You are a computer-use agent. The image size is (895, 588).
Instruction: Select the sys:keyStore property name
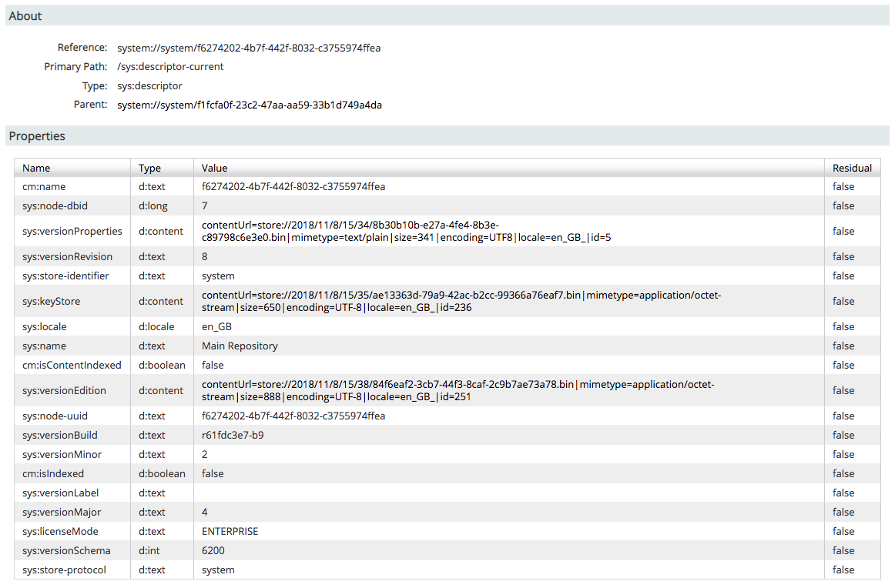point(52,302)
